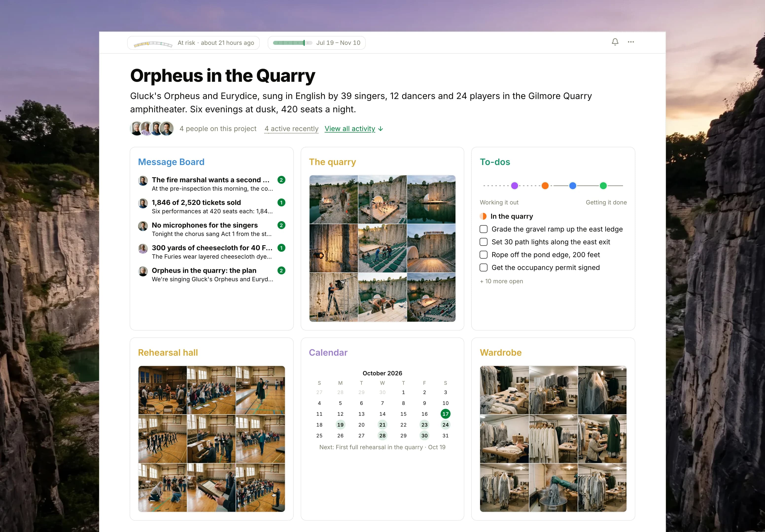Check off Set 30 path lights to-do

pyautogui.click(x=484, y=242)
